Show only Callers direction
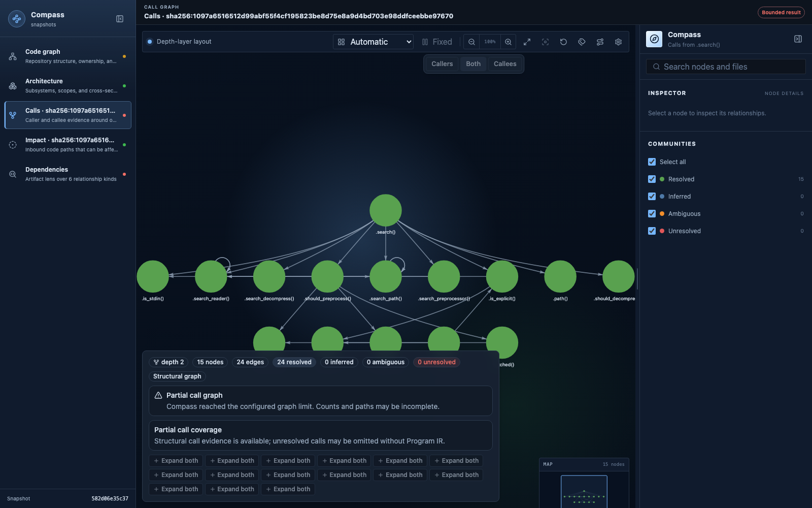This screenshot has height=508, width=812. (x=442, y=63)
